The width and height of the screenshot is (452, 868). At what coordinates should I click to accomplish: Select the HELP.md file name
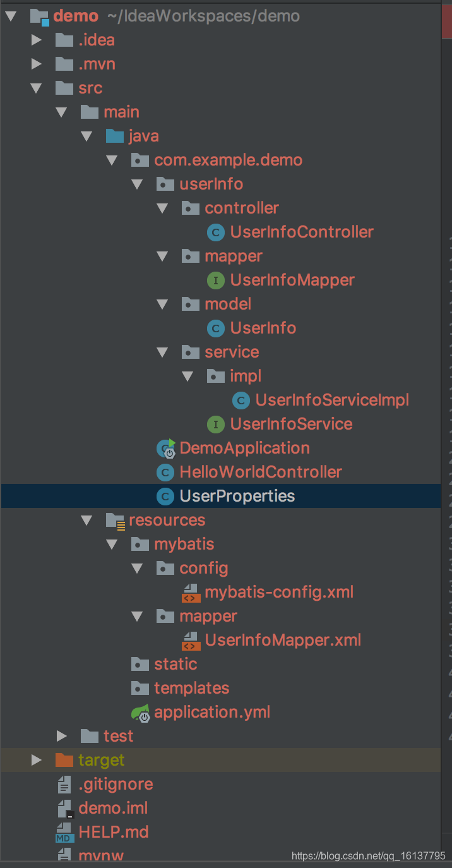pyautogui.click(x=114, y=832)
